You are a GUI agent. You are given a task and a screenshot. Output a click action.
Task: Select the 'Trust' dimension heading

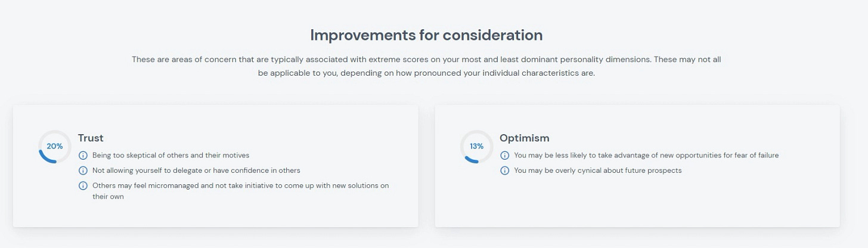[91, 138]
